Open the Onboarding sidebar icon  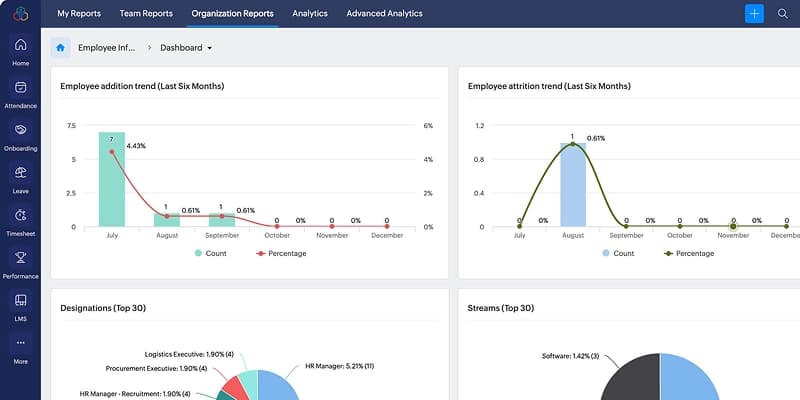pos(20,130)
